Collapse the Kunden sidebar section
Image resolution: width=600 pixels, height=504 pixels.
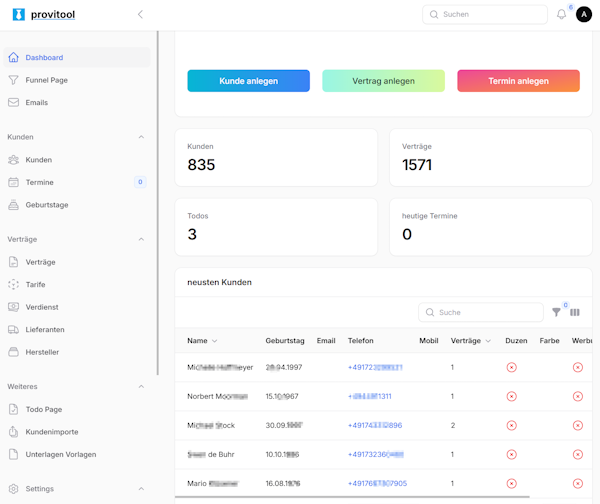(141, 137)
